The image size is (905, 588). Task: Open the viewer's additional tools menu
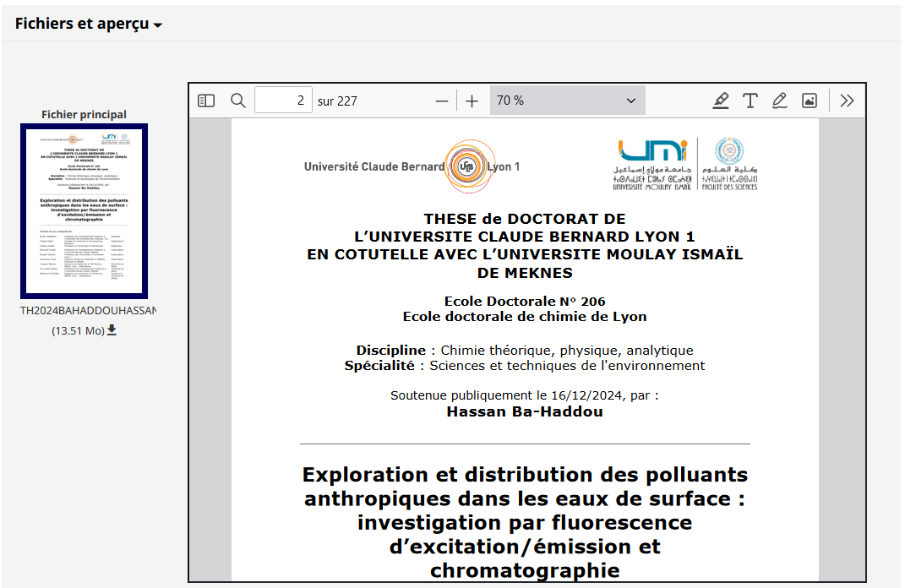(847, 101)
